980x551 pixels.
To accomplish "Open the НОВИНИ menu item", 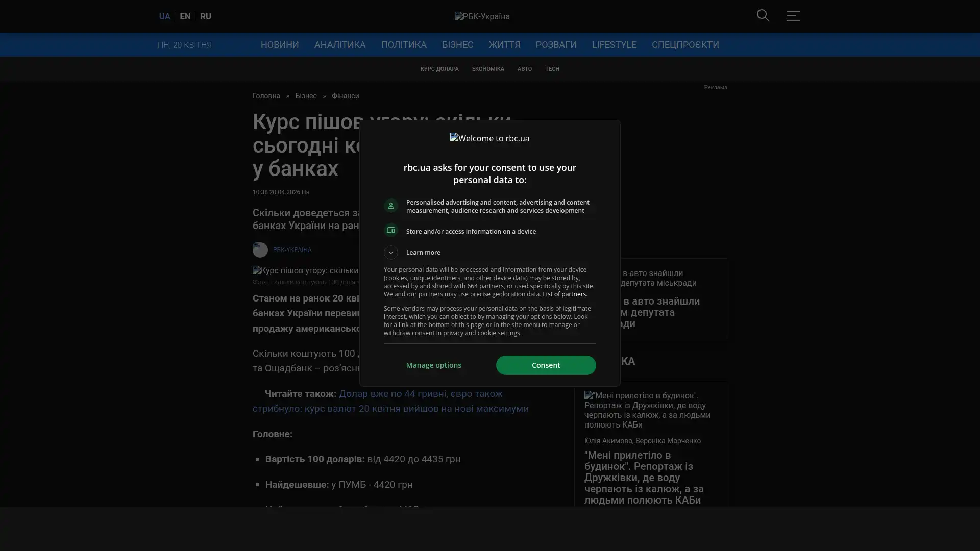I will coord(279,45).
